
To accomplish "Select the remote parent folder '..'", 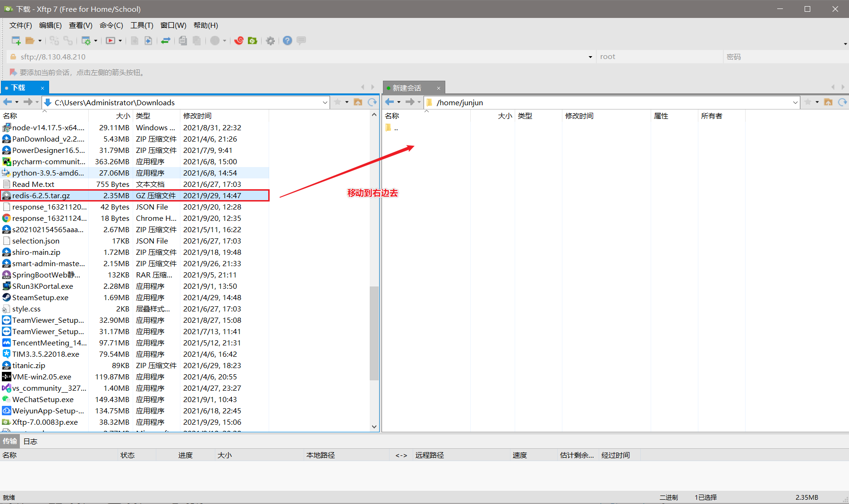I will 392,127.
